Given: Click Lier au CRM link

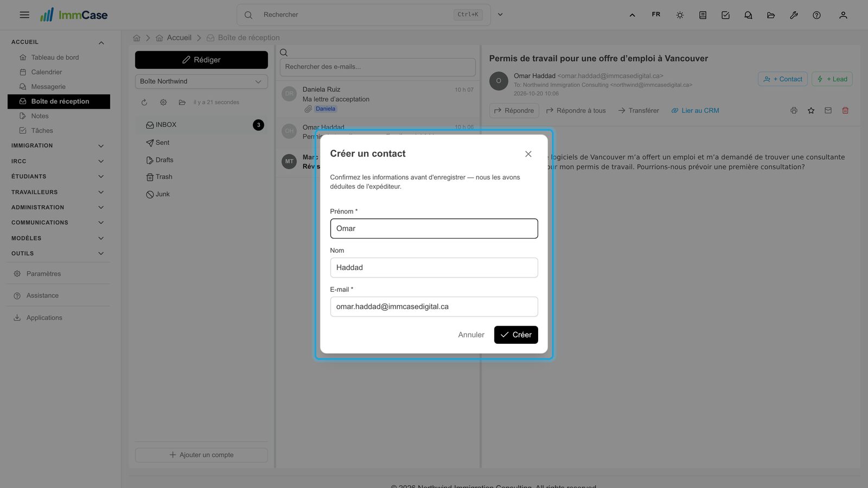Looking at the screenshot, I should pyautogui.click(x=695, y=111).
